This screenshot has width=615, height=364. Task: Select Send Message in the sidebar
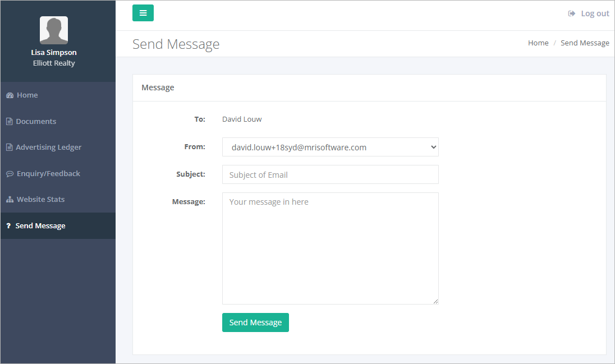point(40,225)
